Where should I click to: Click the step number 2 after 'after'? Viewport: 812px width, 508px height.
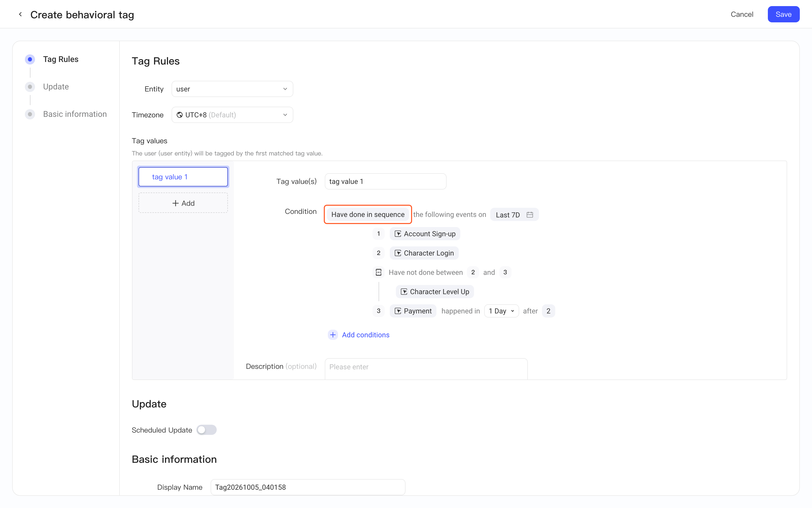pyautogui.click(x=548, y=311)
